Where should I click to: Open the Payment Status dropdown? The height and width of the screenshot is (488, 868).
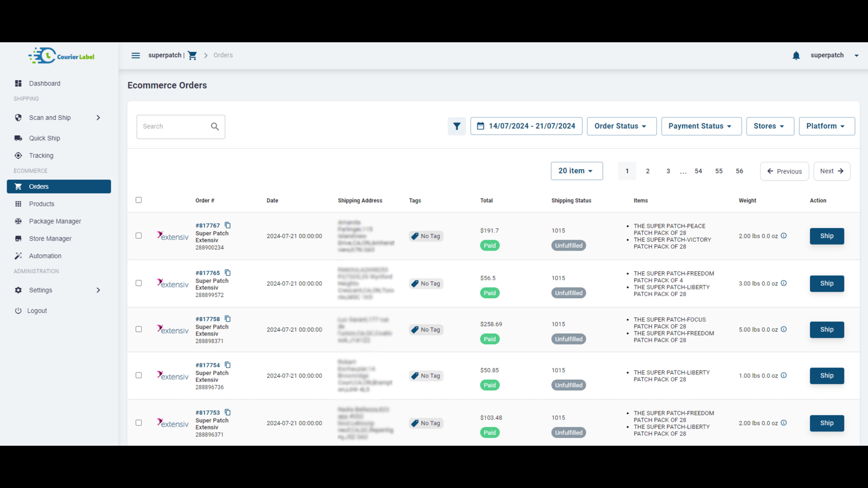pos(701,126)
